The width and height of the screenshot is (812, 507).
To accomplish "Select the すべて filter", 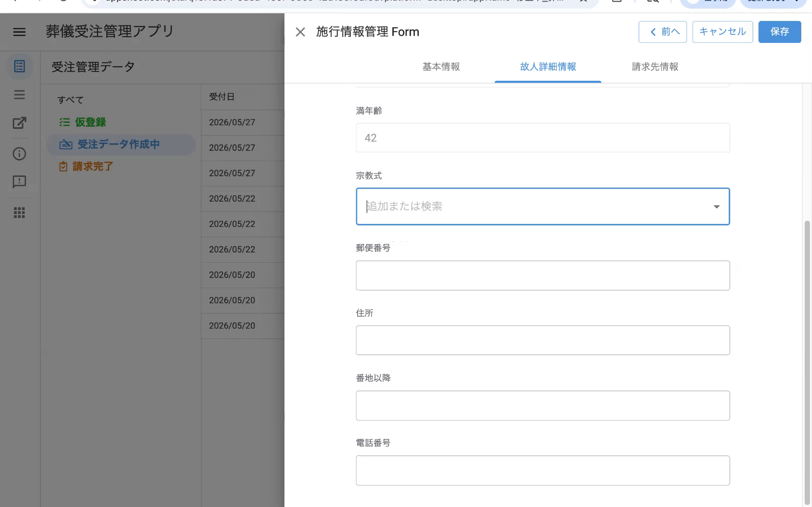I will pyautogui.click(x=70, y=100).
